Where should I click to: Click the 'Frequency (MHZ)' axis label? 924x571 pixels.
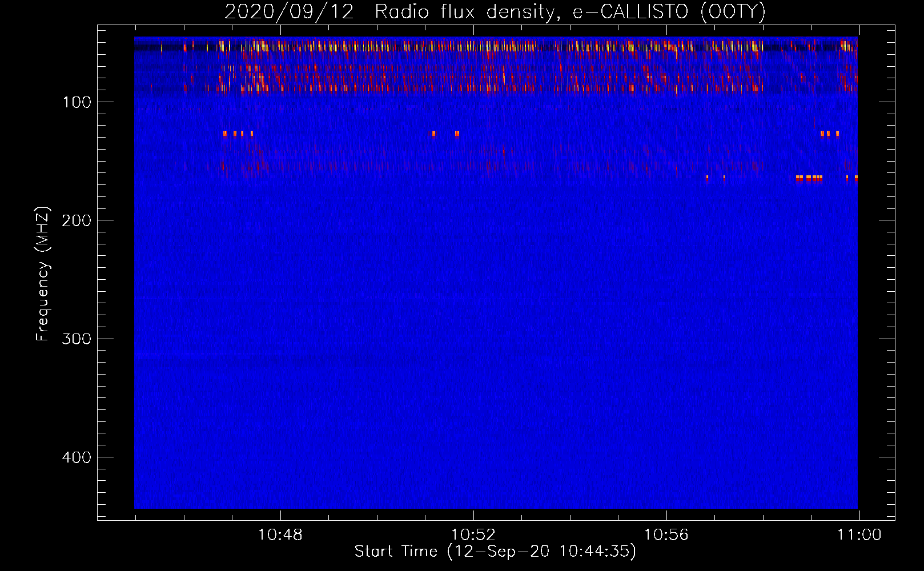(43, 274)
